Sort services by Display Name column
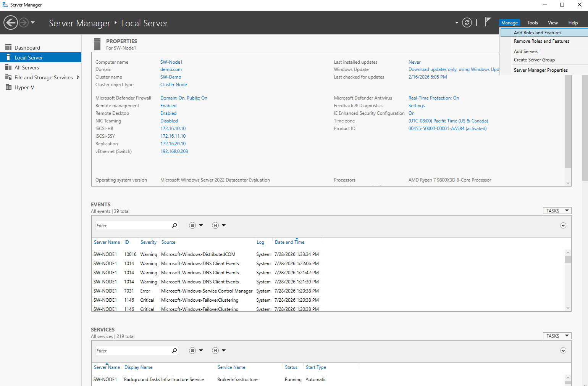The height and width of the screenshot is (386, 588). pyautogui.click(x=139, y=367)
